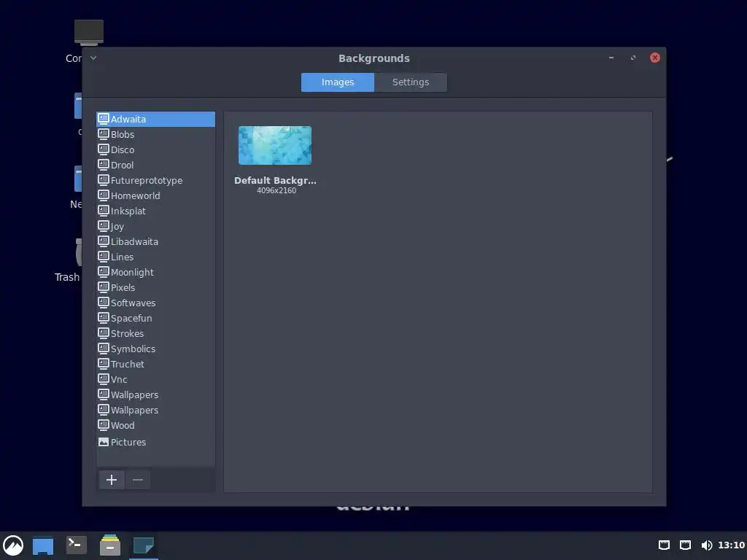Viewport: 747px width, 560px height.
Task: Open the Vnc folder
Action: pyautogui.click(x=156, y=379)
